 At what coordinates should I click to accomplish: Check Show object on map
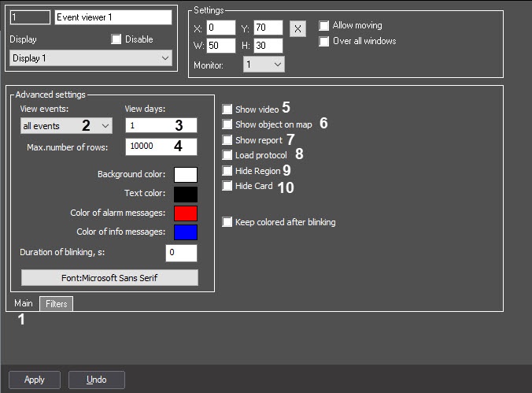tap(227, 124)
